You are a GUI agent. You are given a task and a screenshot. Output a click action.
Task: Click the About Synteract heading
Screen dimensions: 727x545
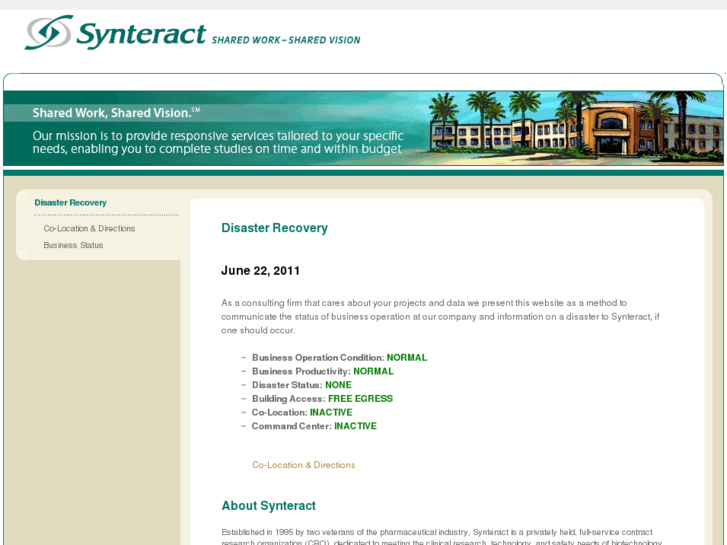pyautogui.click(x=268, y=506)
